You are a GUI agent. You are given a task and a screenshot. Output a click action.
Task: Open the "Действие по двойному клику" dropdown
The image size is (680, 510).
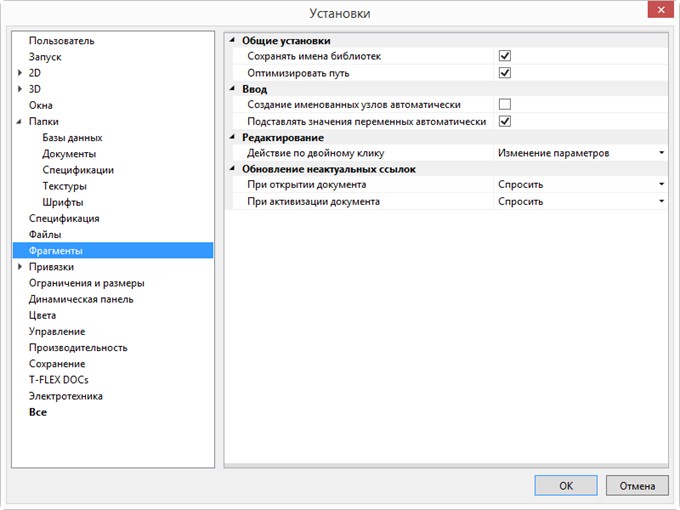click(661, 153)
